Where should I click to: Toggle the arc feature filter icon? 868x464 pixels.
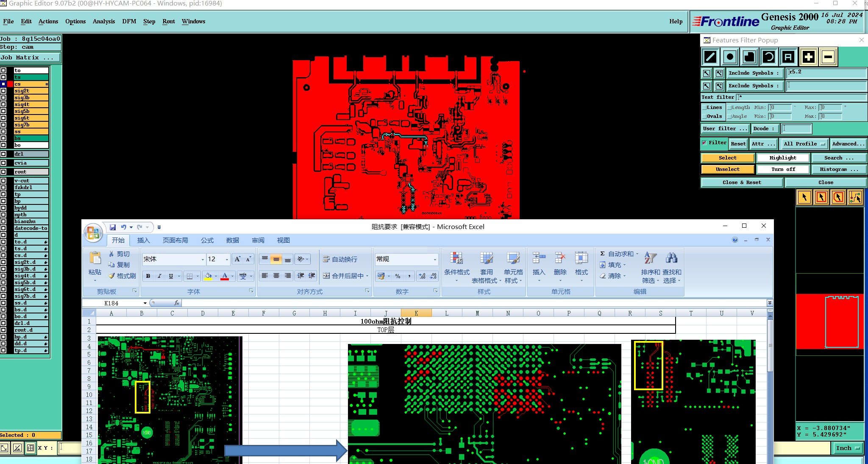769,57
